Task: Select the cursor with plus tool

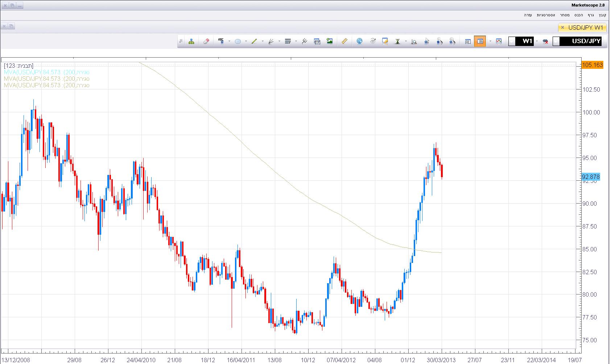Action: click(x=427, y=41)
